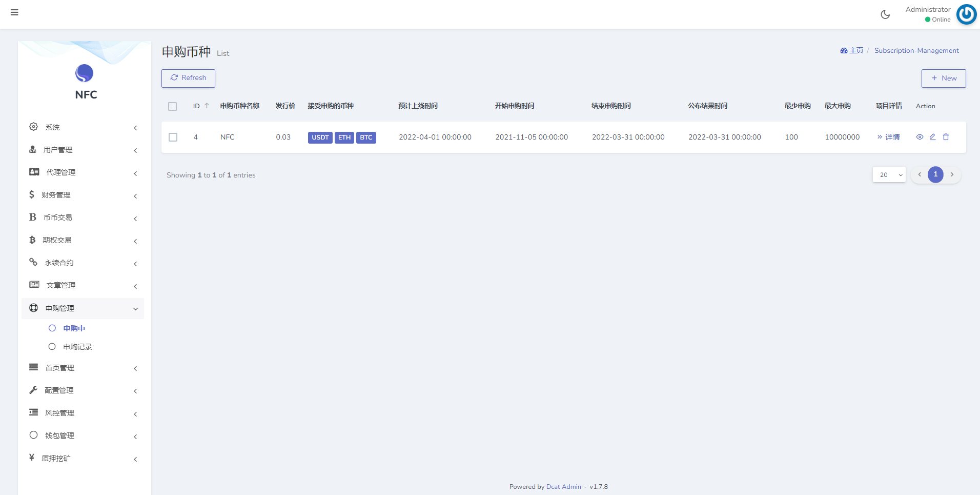Image resolution: width=980 pixels, height=495 pixels.
Task: Edit the NFC row with pencil icon
Action: pos(932,137)
